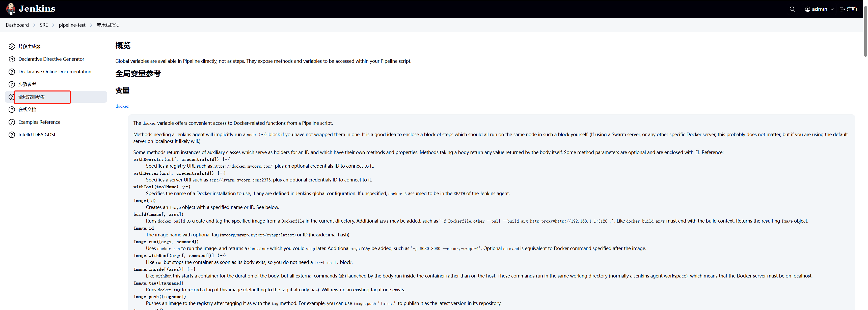
Task: Go to Dashboard breadcrumb link
Action: [x=17, y=25]
